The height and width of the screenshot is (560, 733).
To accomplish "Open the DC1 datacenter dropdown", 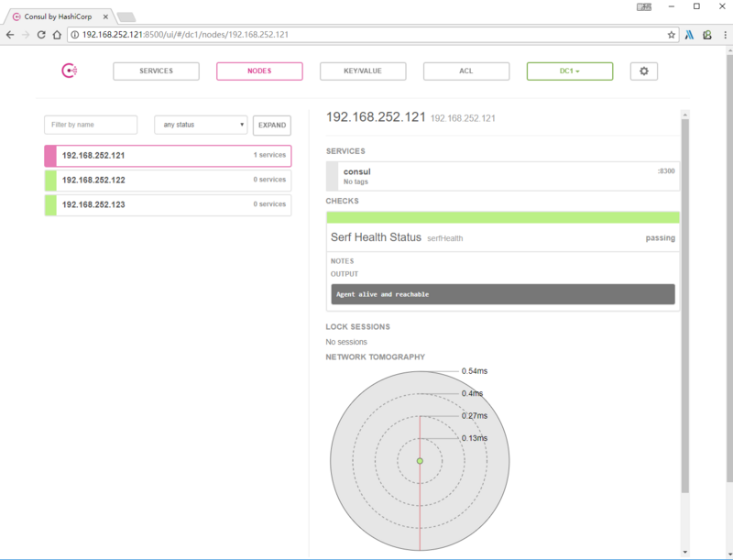I will (569, 71).
